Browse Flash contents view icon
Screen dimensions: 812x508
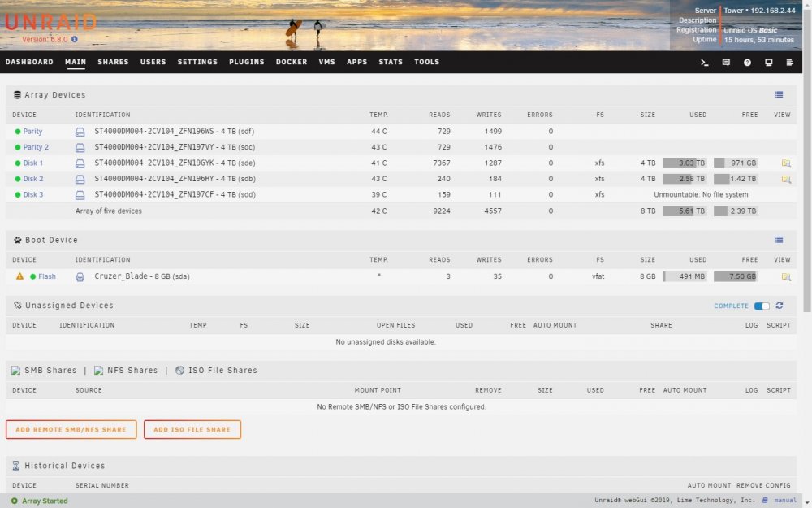[786, 277]
